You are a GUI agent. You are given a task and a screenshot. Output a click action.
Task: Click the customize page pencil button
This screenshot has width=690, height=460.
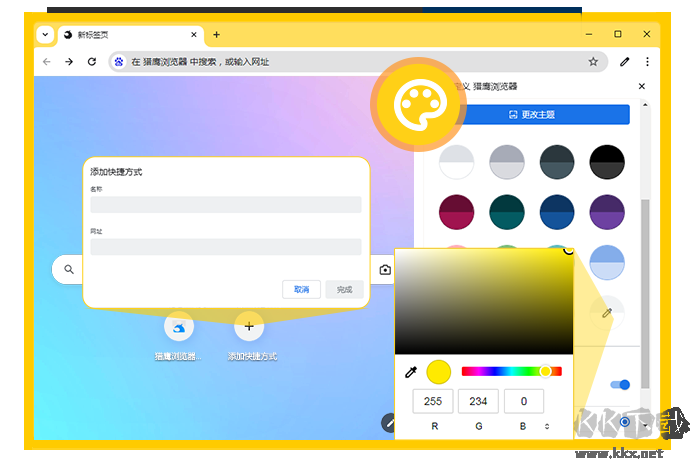pos(389,423)
